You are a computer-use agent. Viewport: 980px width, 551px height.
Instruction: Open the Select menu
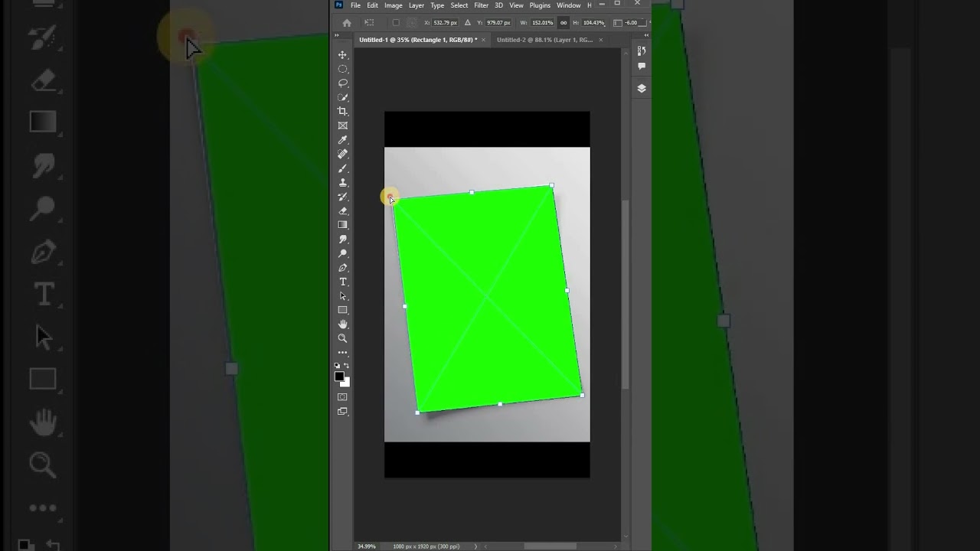pos(459,5)
